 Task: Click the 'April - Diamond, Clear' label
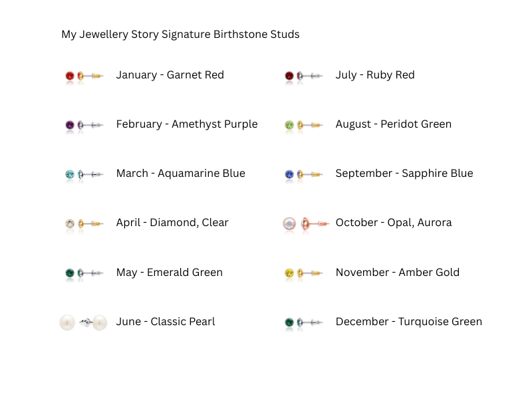pos(172,223)
